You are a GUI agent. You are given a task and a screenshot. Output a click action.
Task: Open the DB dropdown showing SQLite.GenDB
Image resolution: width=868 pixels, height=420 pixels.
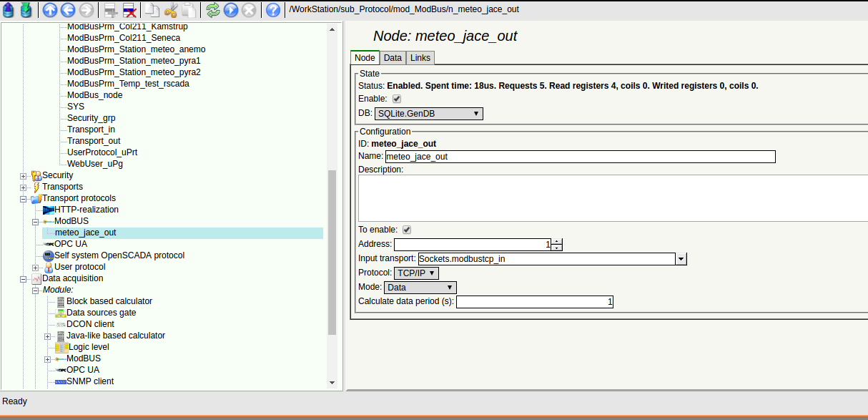coord(428,114)
